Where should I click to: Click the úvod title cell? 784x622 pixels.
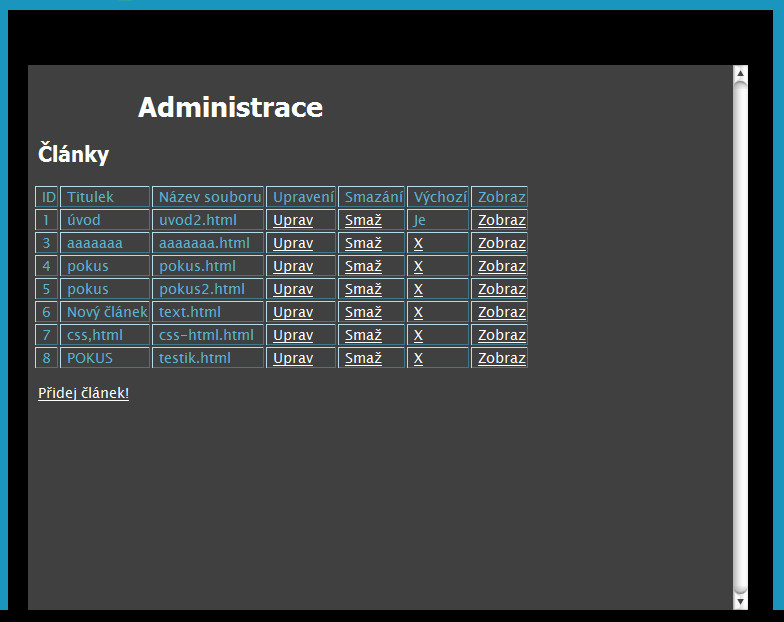105,220
